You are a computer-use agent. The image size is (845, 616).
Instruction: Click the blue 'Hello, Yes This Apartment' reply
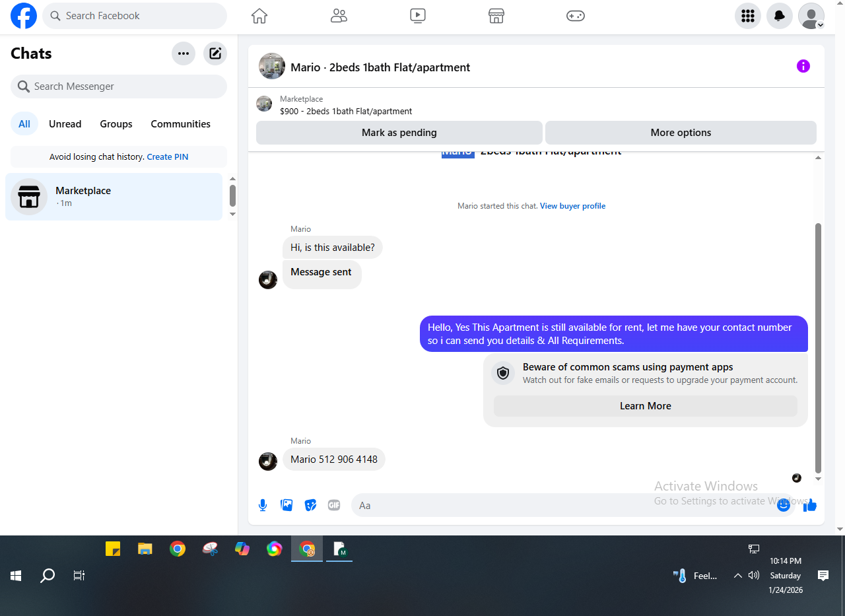coord(614,334)
